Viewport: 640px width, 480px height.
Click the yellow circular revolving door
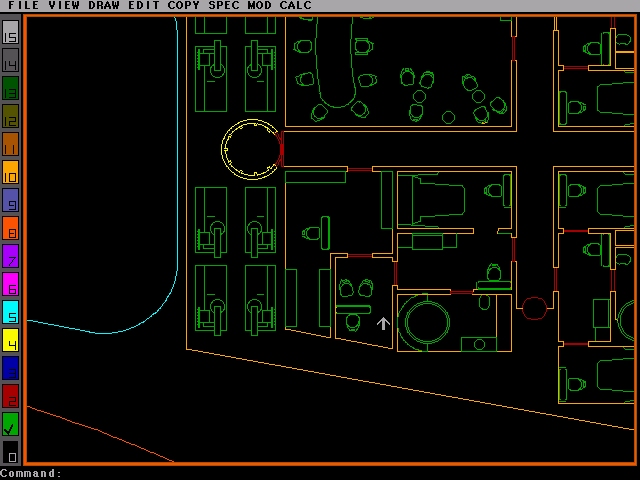tap(251, 150)
